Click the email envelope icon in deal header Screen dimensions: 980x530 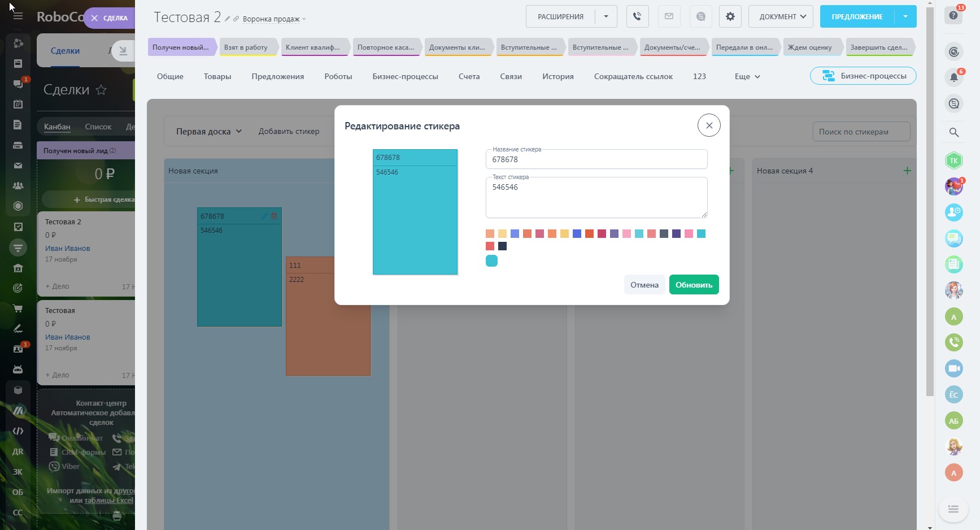[669, 16]
